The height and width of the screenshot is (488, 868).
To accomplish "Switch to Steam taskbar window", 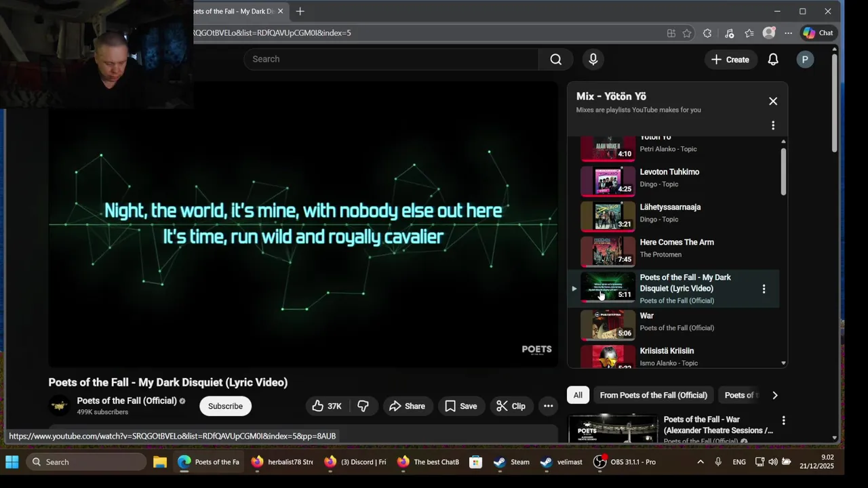I will pos(511,462).
